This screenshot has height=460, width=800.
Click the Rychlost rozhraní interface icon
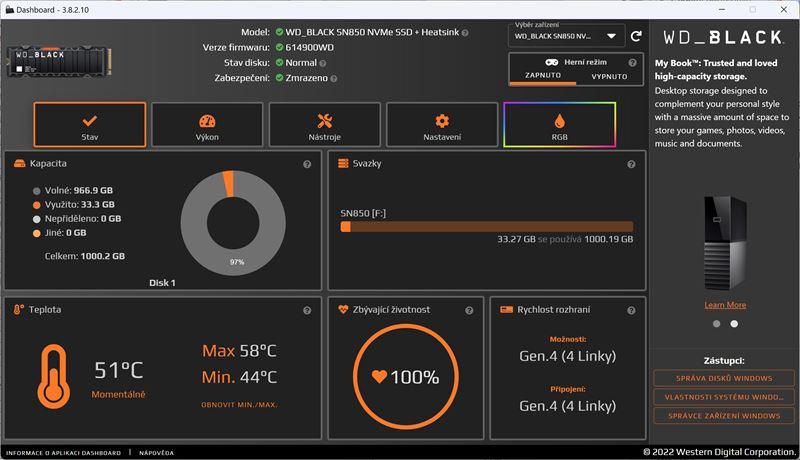(506, 310)
